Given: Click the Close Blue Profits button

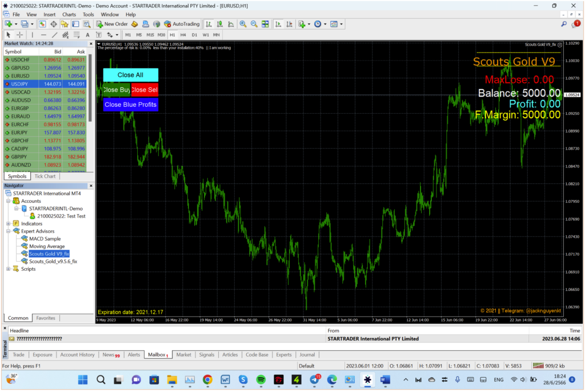Looking at the screenshot, I should click(131, 105).
